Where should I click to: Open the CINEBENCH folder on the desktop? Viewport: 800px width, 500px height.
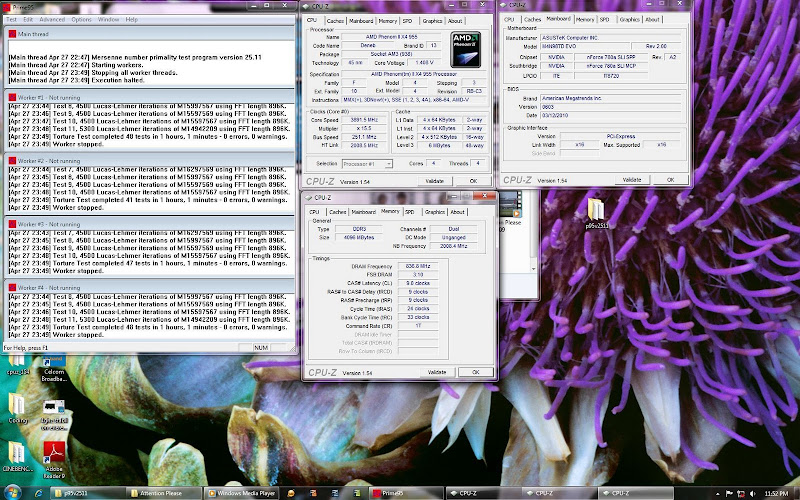point(16,454)
